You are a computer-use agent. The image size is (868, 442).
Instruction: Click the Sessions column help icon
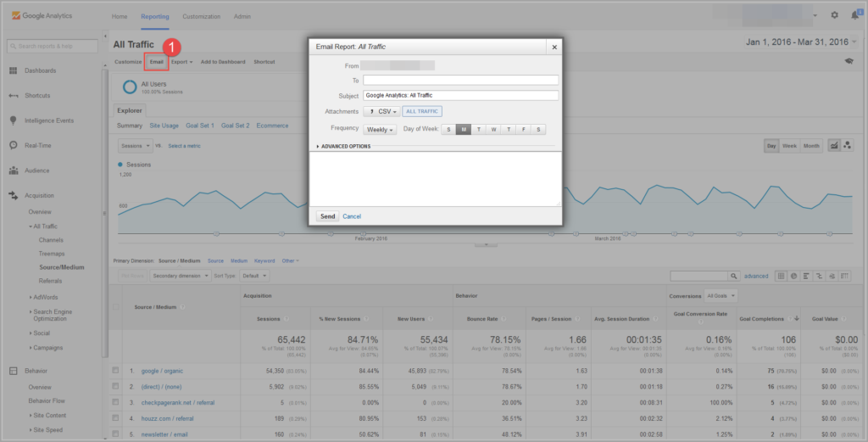pos(287,319)
